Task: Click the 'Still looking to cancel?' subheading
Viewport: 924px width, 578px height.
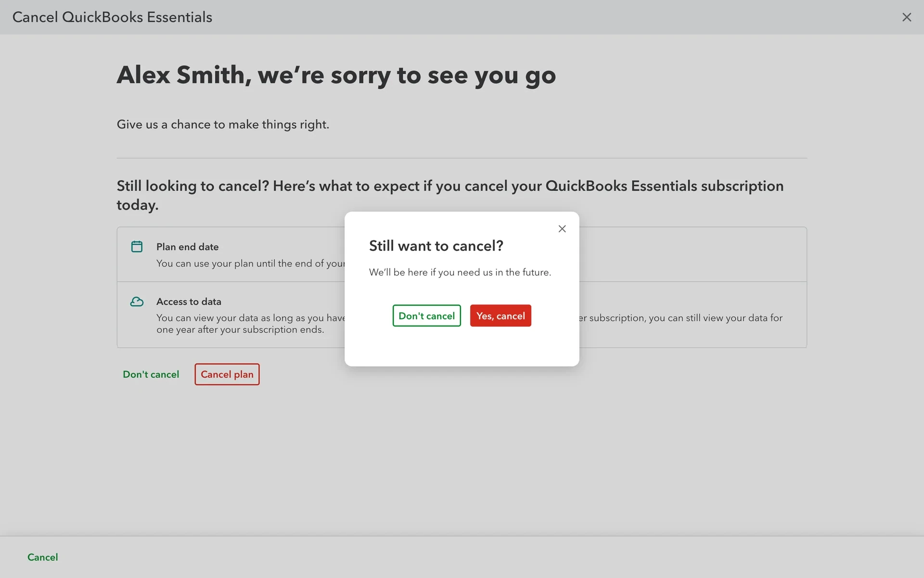Action: click(x=450, y=195)
